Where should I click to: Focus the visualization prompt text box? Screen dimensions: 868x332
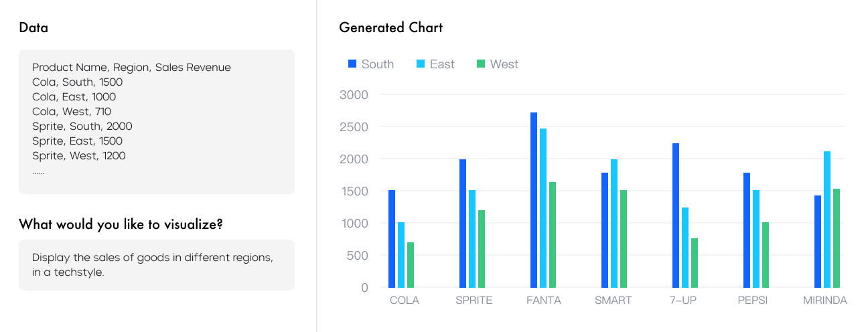pos(157,265)
